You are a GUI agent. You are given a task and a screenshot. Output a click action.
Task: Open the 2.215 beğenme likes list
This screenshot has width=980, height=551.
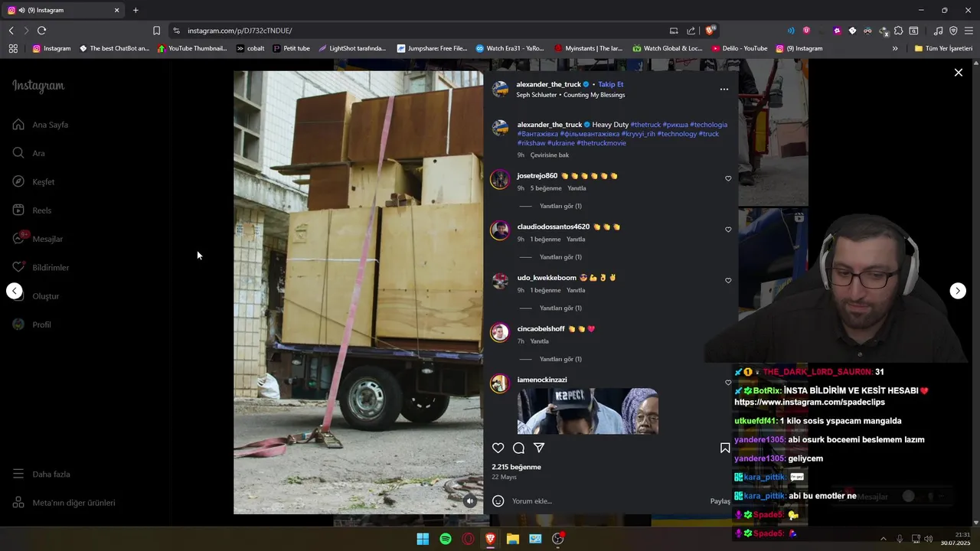point(517,467)
